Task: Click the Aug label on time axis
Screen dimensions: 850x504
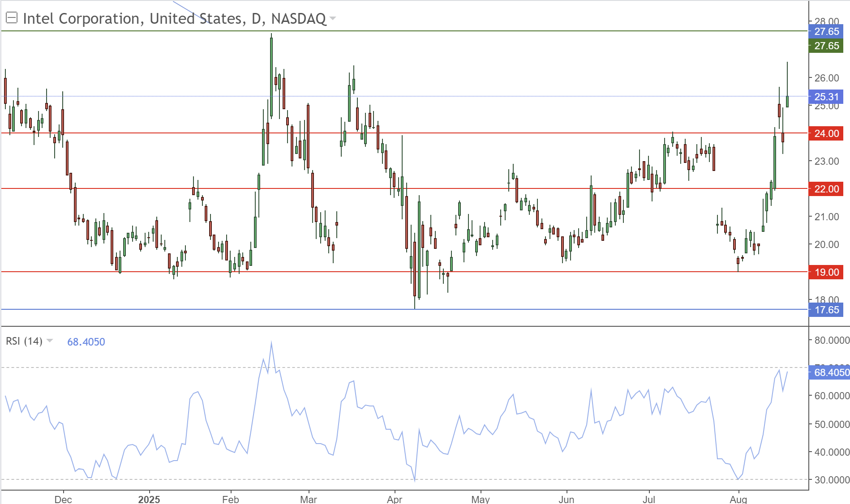Action: (738, 499)
